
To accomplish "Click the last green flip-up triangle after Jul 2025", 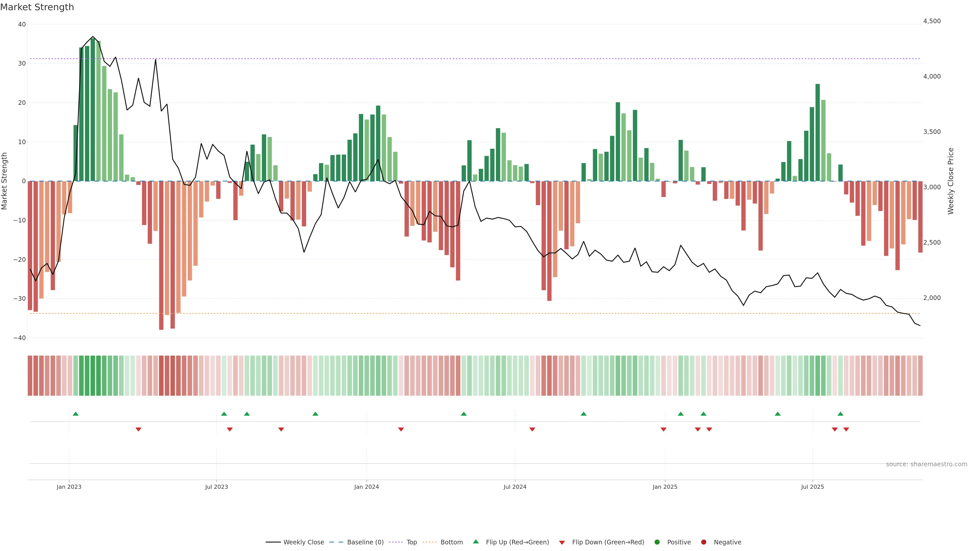I will coord(840,414).
